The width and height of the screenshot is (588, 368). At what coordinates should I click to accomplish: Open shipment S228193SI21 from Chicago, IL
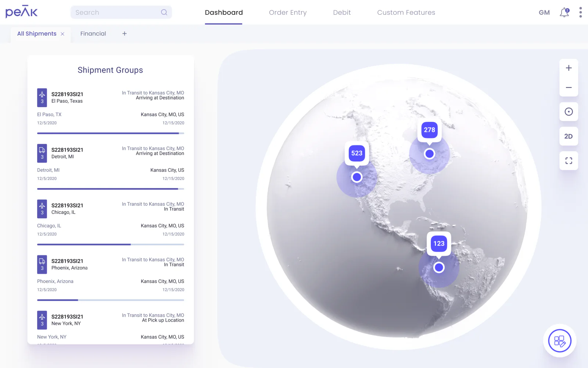coord(67,205)
